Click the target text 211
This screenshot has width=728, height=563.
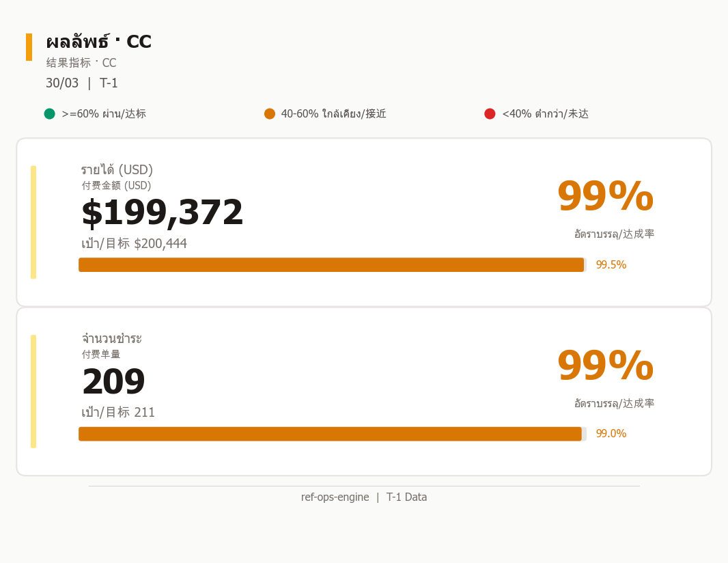144,412
